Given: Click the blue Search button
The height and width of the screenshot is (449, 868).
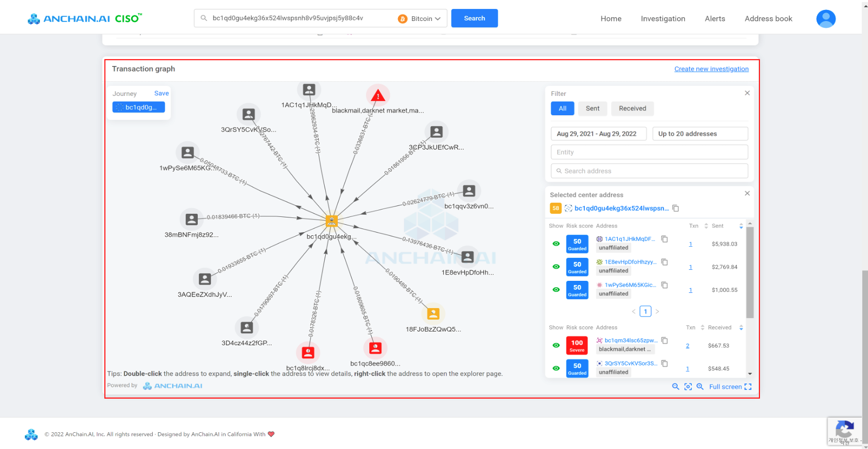Looking at the screenshot, I should tap(474, 18).
